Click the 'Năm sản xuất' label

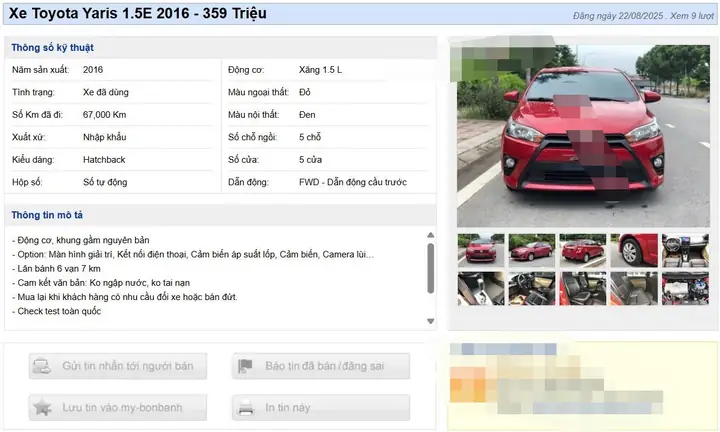40,70
